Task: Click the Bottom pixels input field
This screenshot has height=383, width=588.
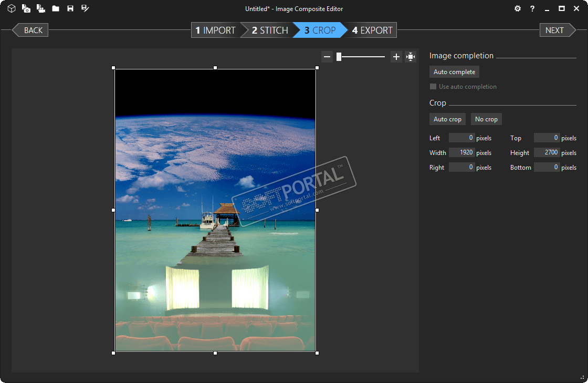Action: [547, 167]
